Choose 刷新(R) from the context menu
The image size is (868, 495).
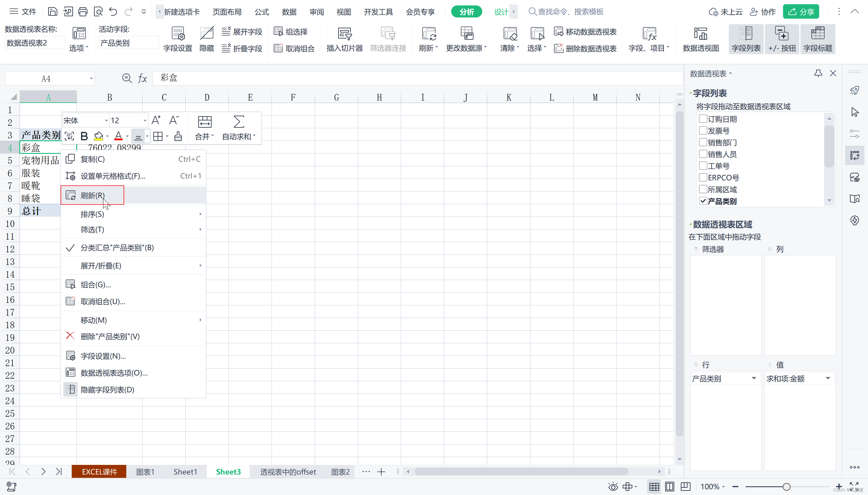(134, 195)
